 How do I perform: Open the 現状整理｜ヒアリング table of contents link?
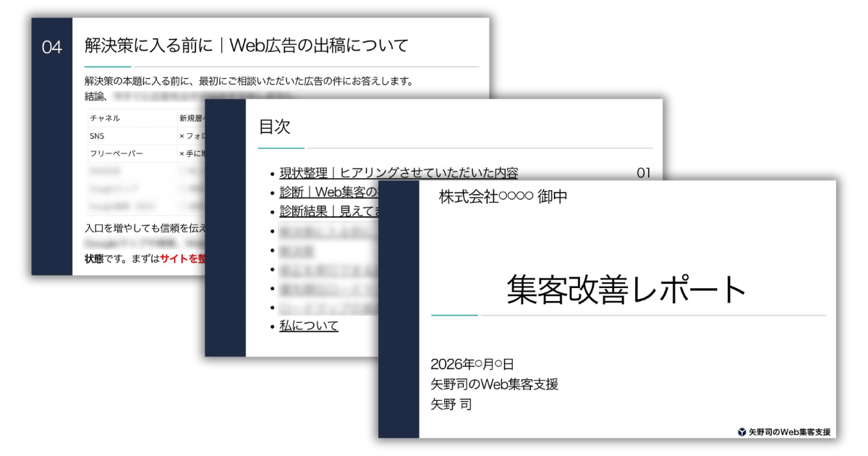399,173
